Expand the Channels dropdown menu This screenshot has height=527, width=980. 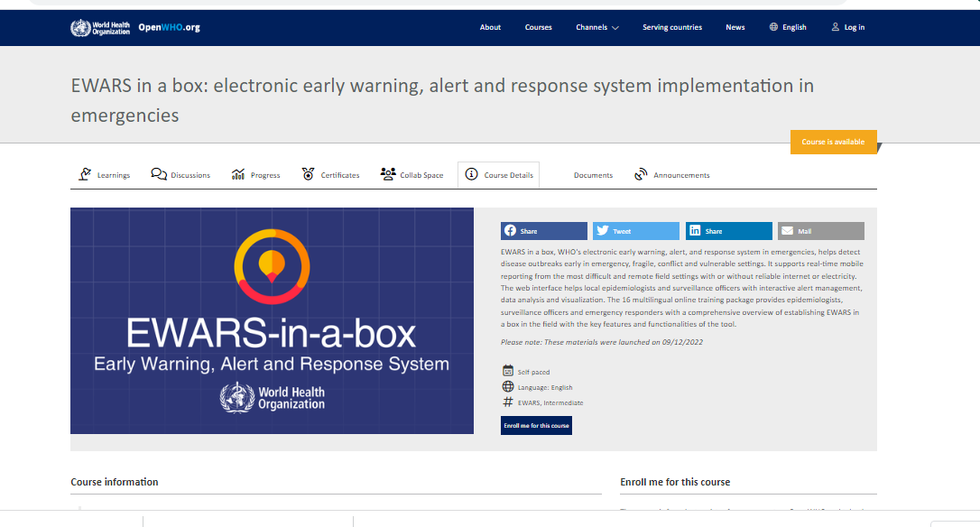coord(596,27)
